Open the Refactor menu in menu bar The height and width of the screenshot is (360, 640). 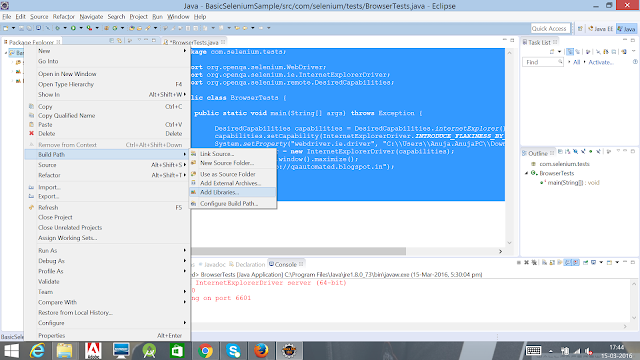pos(64,17)
